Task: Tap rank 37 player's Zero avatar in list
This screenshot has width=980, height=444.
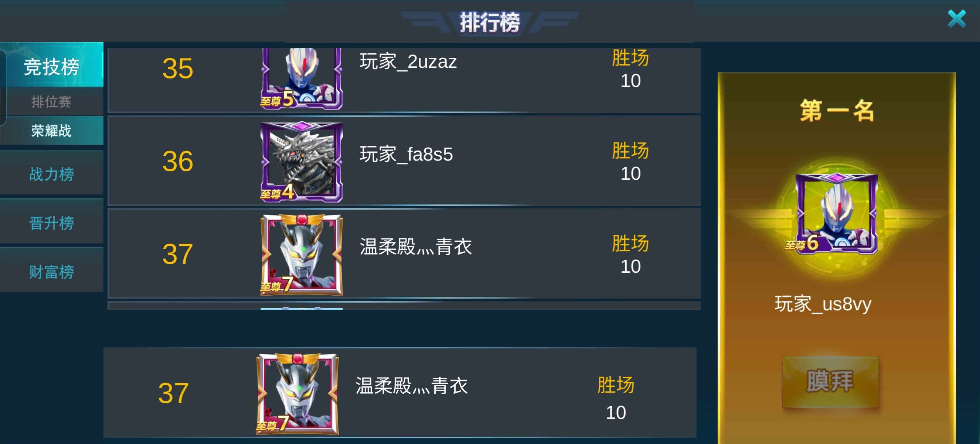Action: 301,255
